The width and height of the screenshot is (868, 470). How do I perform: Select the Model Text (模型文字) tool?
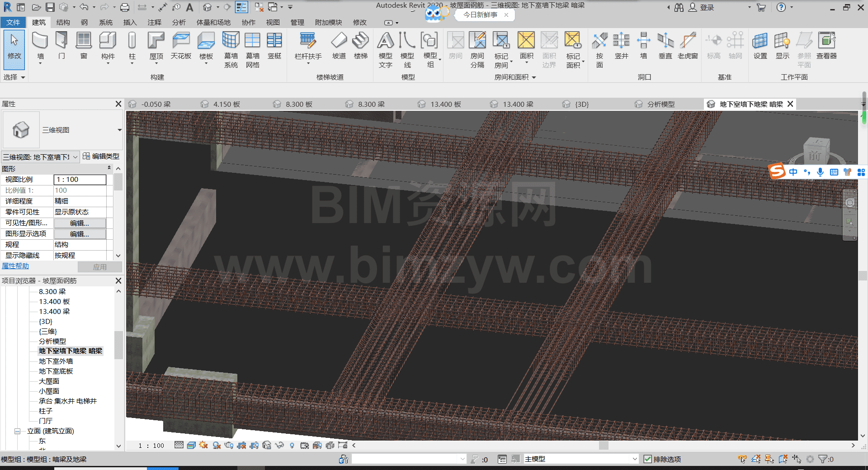pos(386,50)
